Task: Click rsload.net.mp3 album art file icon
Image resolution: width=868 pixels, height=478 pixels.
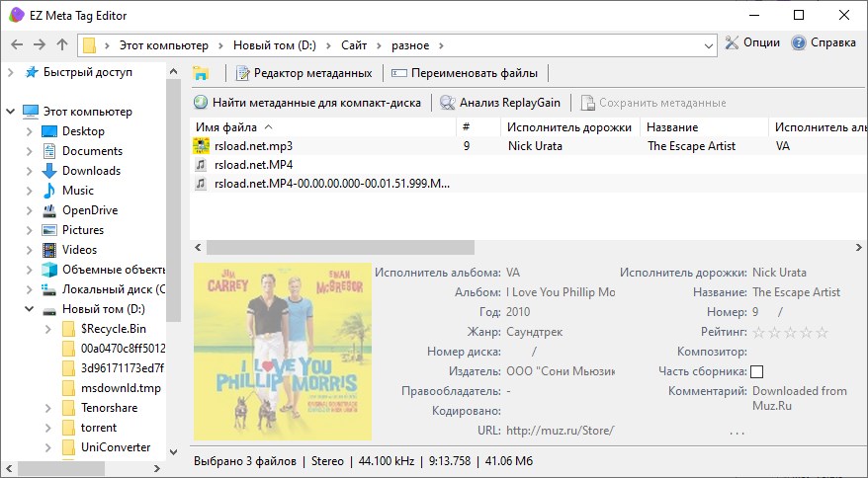Action: coord(201,146)
